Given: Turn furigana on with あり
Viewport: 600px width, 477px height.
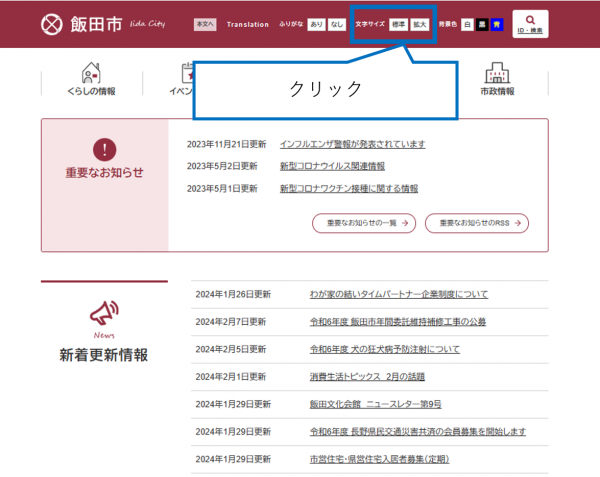Looking at the screenshot, I should (x=315, y=24).
